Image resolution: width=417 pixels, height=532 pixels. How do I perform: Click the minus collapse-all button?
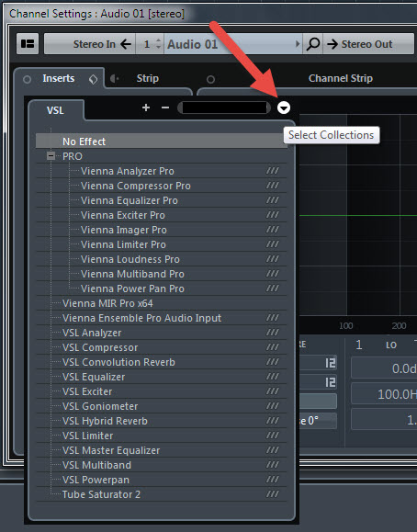[165, 108]
